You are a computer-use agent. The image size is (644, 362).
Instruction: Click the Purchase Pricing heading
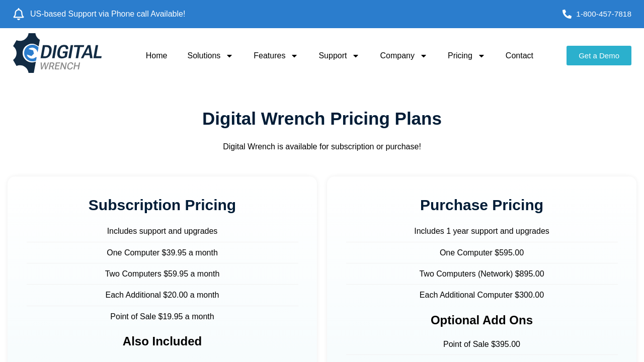481,205
